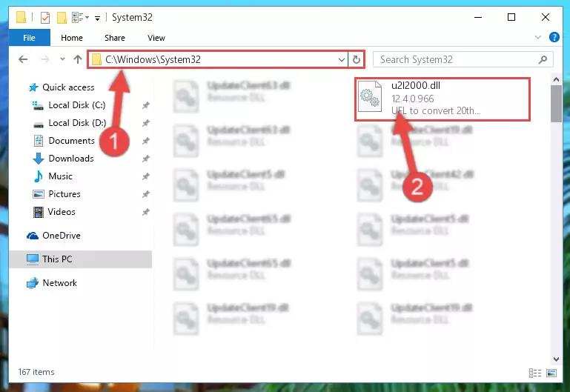Open Downloads in the sidebar
The height and width of the screenshot is (392, 570).
click(x=71, y=159)
